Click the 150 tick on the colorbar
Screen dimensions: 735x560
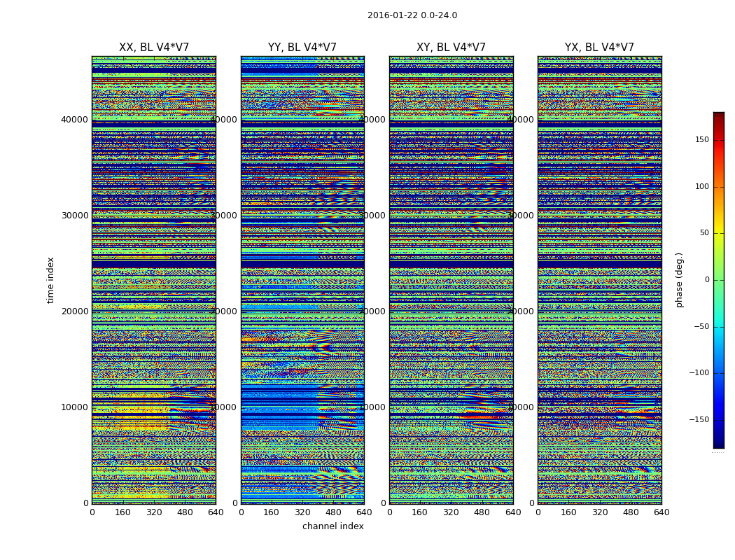pos(702,139)
